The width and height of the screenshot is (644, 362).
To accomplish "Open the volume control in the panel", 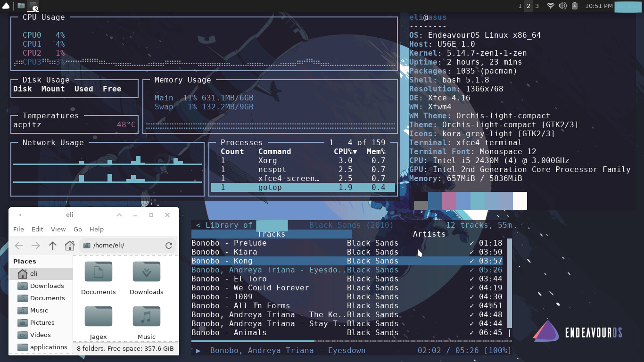I will click(x=562, y=6).
